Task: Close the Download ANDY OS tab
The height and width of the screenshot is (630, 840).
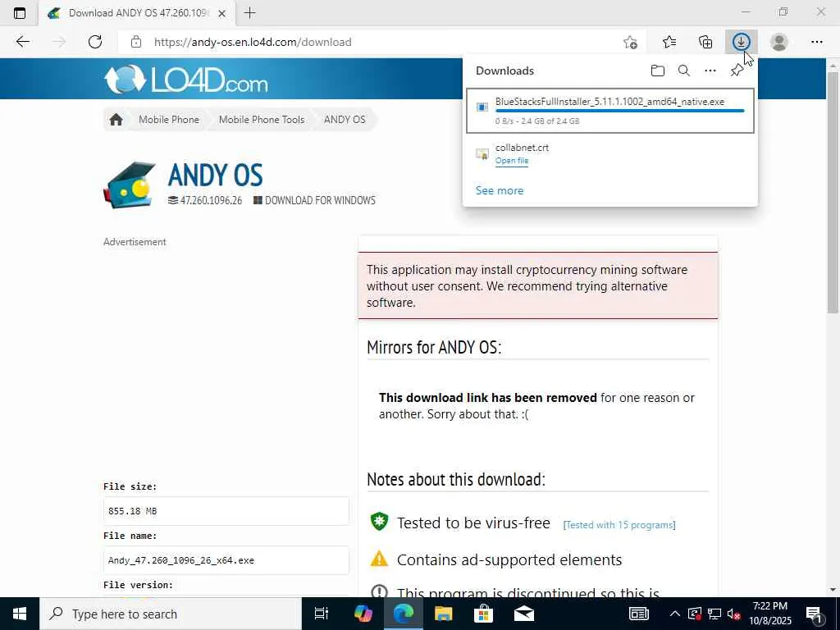Action: pos(221,13)
